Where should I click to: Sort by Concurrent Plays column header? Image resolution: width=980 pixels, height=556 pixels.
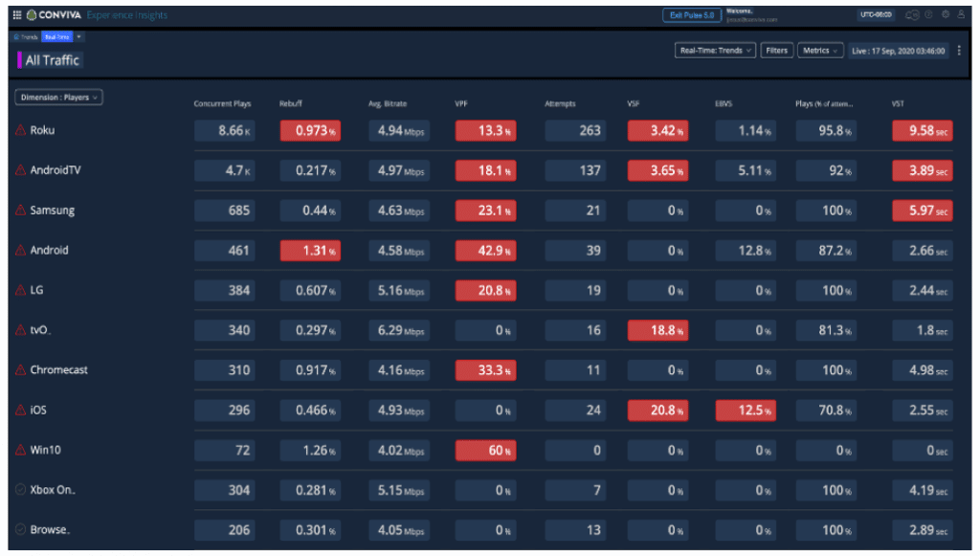(x=222, y=103)
